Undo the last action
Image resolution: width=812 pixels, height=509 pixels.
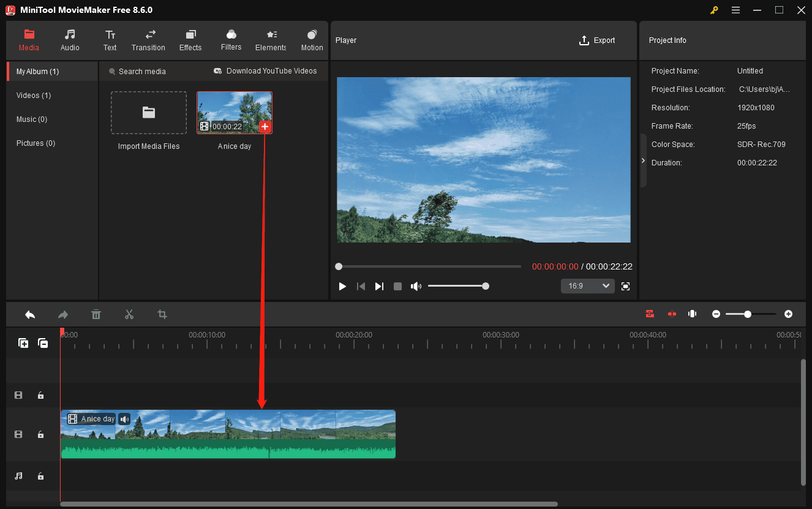point(30,314)
